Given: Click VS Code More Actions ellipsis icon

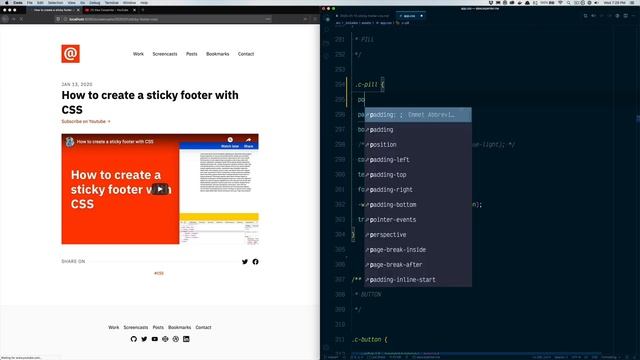Looking at the screenshot, I should [633, 16].
